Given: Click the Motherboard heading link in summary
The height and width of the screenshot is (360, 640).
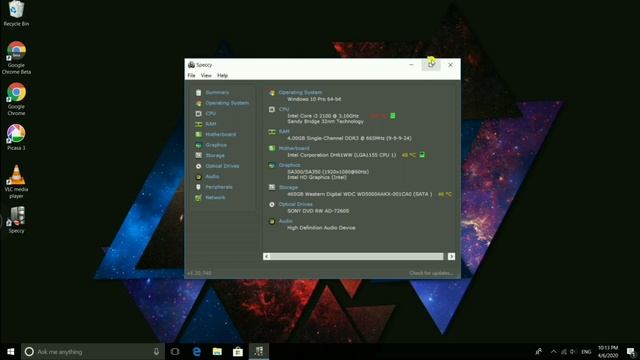Looking at the screenshot, I should pos(294,149).
